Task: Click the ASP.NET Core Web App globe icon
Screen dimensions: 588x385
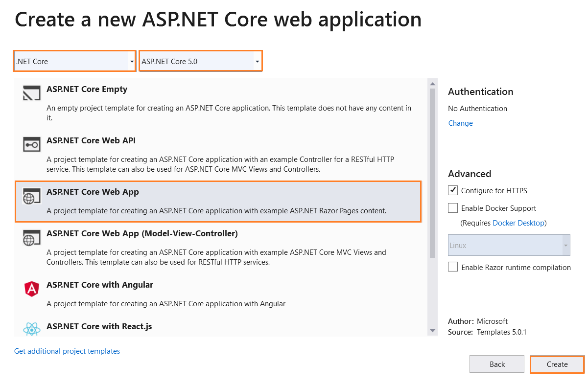Action: (32, 196)
